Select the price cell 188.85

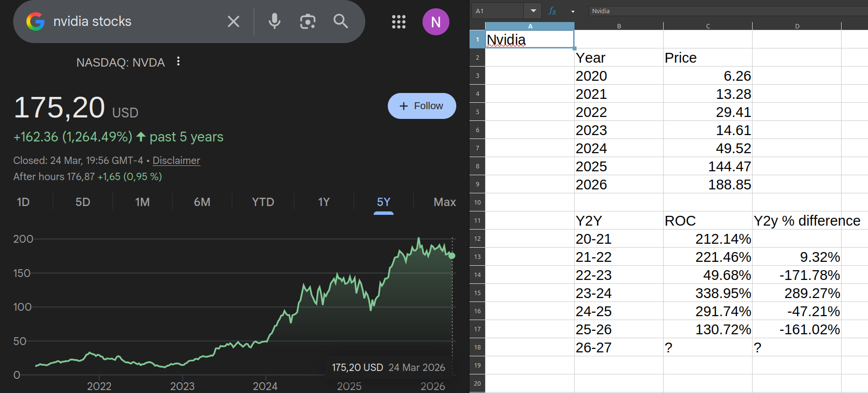coord(708,184)
